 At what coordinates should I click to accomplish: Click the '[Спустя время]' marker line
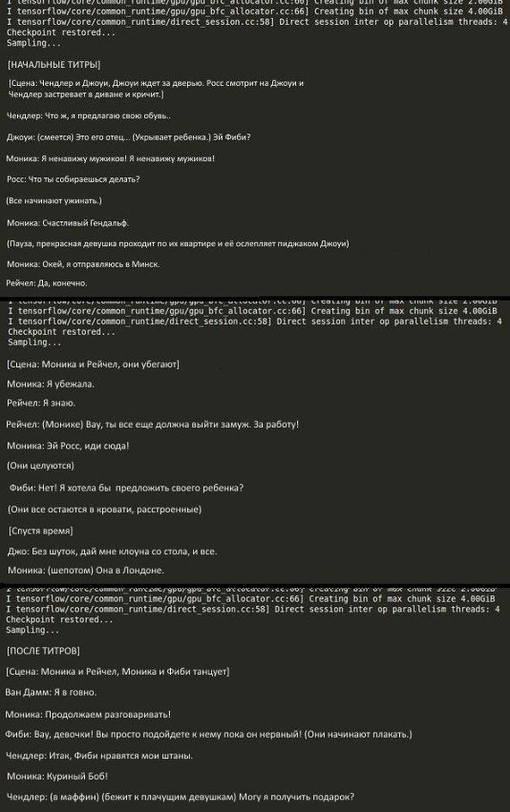pyautogui.click(x=40, y=531)
